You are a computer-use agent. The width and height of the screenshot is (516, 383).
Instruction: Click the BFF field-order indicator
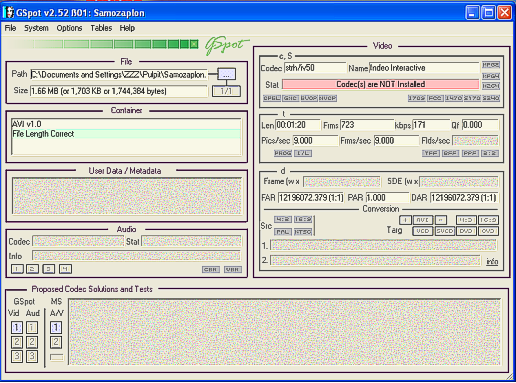click(x=450, y=153)
